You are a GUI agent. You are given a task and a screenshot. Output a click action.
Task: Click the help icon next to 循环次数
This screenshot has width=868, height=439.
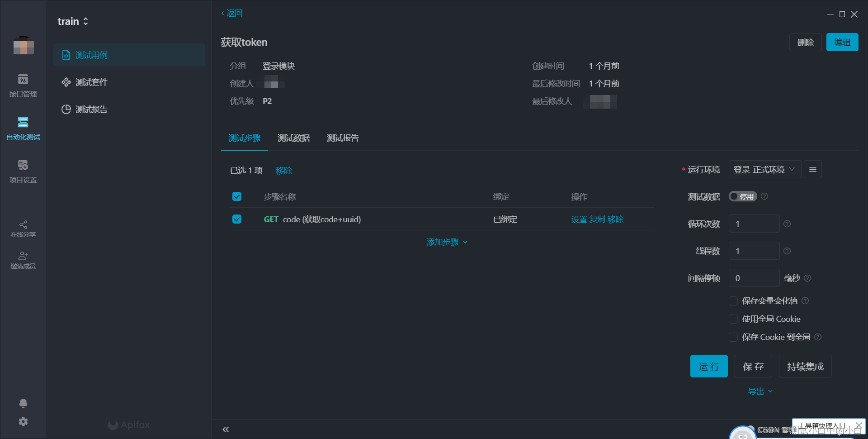tap(787, 224)
